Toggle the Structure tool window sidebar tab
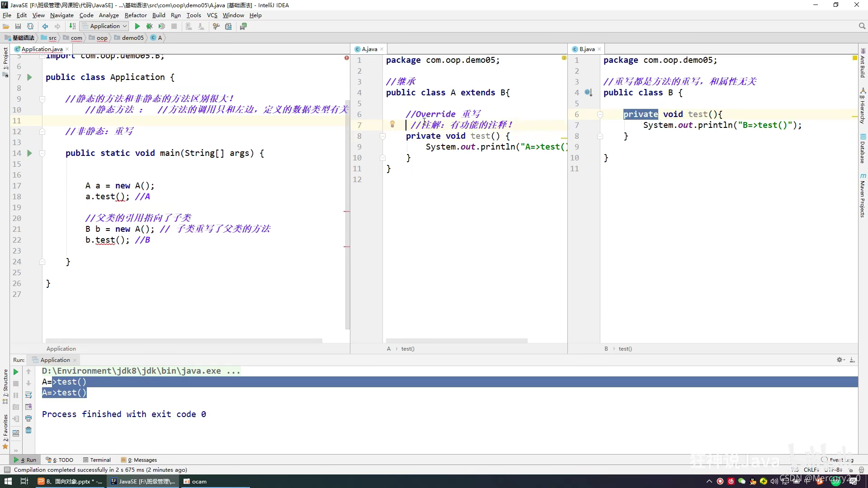 pos(5,386)
